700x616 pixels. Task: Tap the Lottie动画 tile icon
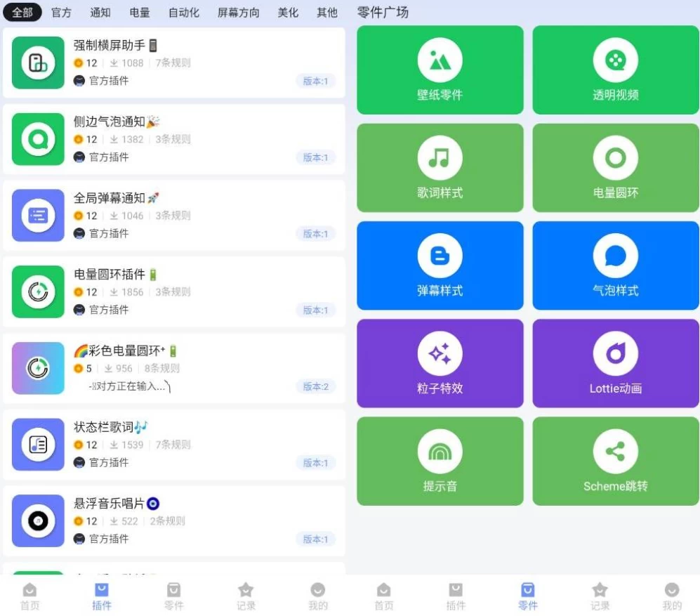[615, 355]
